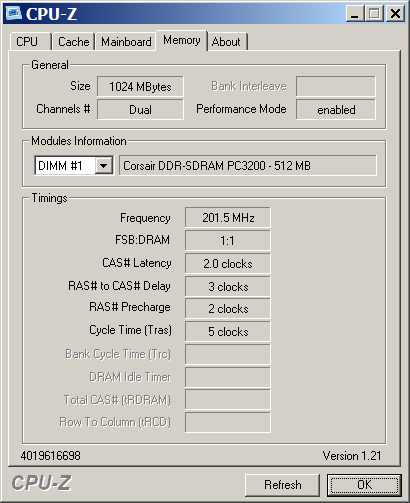The height and width of the screenshot is (503, 410).
Task: Open the Cache tab
Action: 73,42
